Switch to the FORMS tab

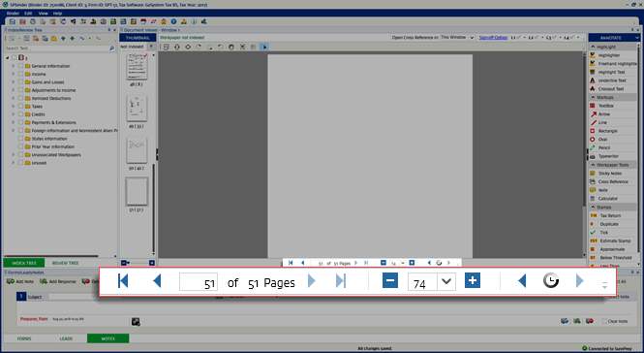tap(24, 338)
